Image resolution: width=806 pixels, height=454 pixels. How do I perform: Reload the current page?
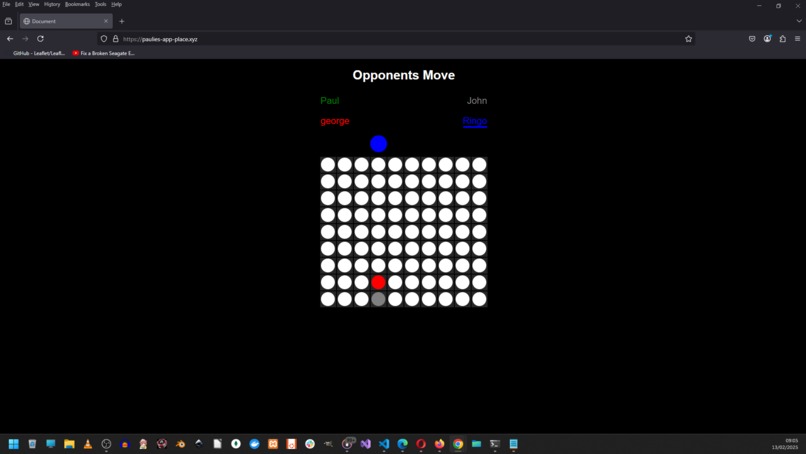point(40,39)
